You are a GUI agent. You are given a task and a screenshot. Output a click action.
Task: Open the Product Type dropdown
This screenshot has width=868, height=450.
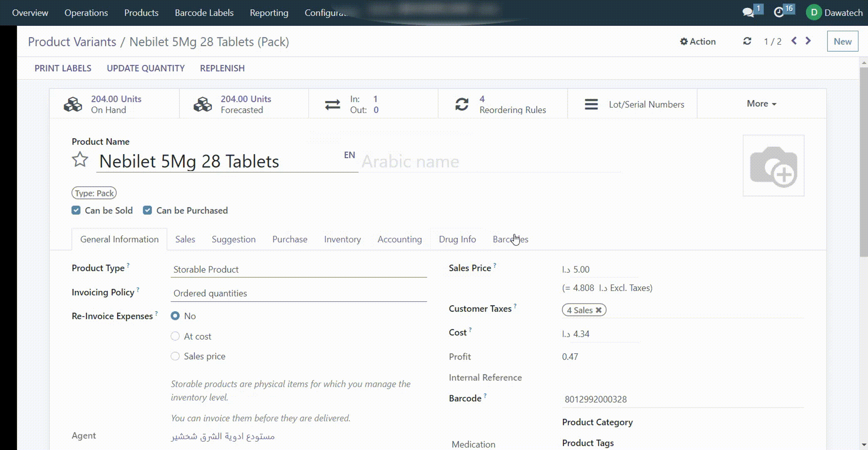[x=298, y=270]
